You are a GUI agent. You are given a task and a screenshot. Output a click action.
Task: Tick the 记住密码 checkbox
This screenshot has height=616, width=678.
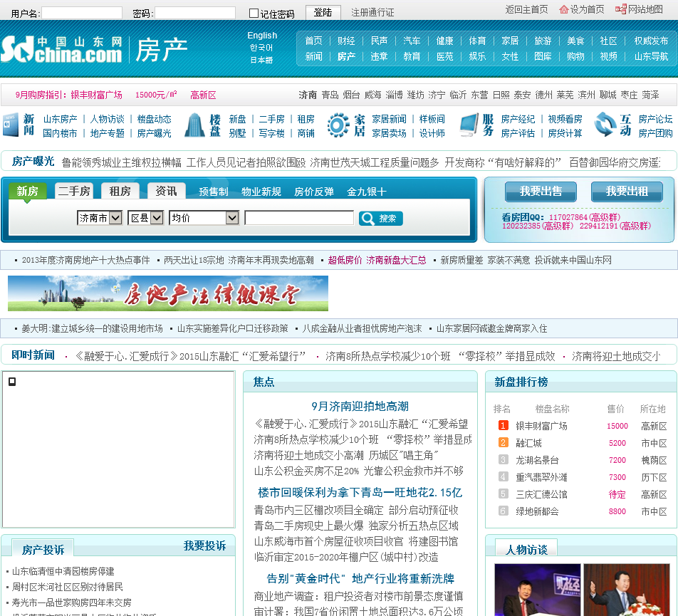(x=254, y=14)
